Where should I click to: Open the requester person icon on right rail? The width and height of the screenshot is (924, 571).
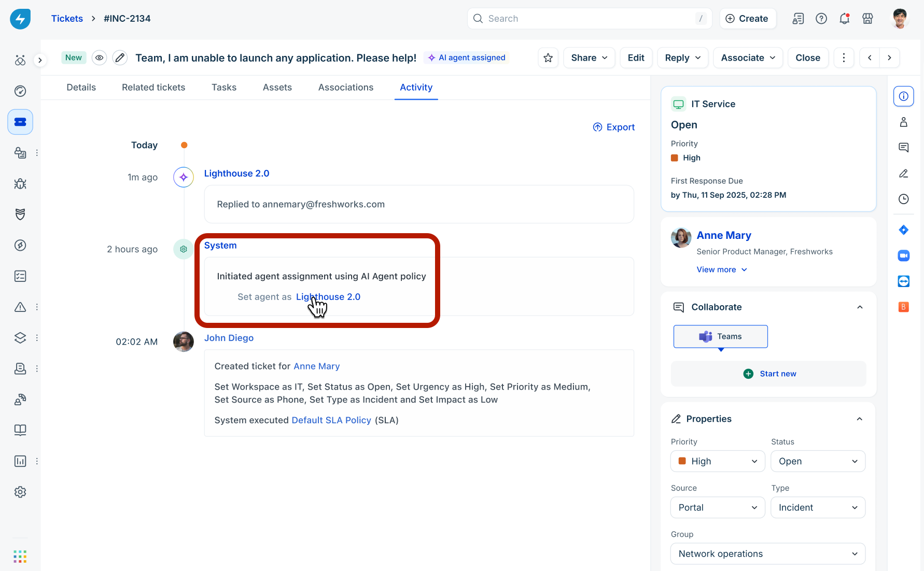[x=904, y=122]
